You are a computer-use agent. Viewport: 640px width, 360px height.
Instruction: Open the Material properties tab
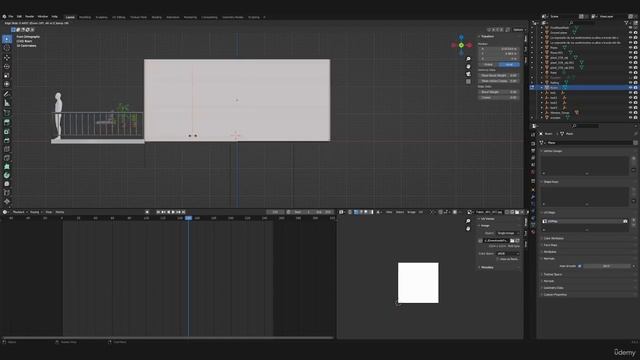(533, 231)
